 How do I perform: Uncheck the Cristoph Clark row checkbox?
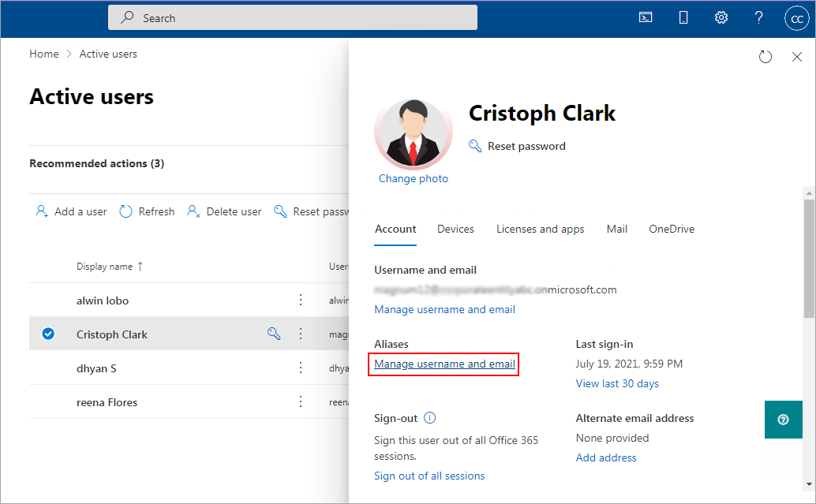click(x=48, y=334)
